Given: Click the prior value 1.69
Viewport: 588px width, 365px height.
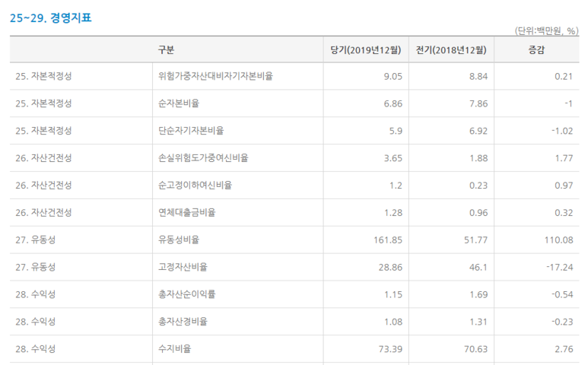Looking at the screenshot, I should click(x=478, y=294).
